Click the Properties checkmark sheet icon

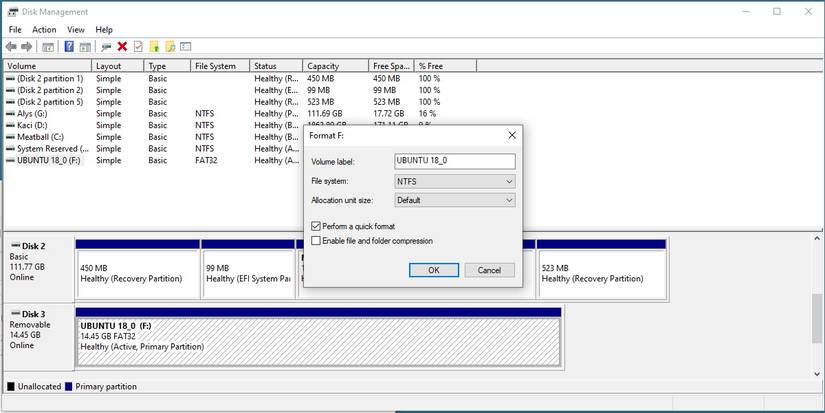138,47
